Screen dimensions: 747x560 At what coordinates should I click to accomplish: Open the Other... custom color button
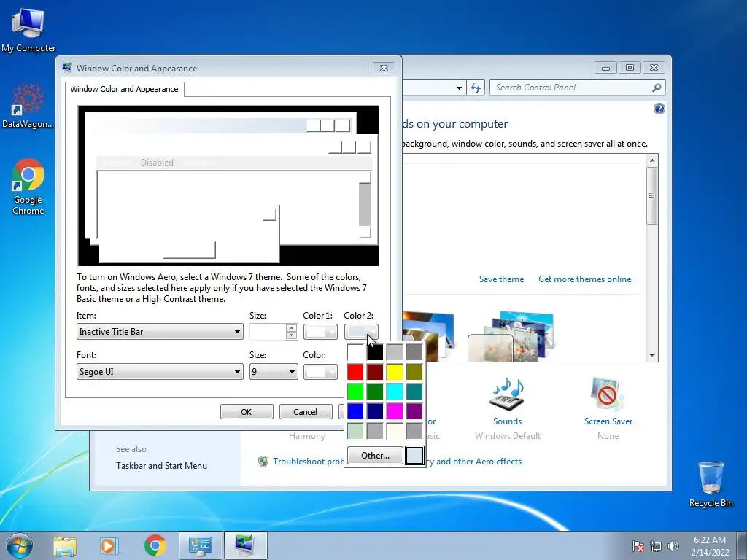(375, 456)
